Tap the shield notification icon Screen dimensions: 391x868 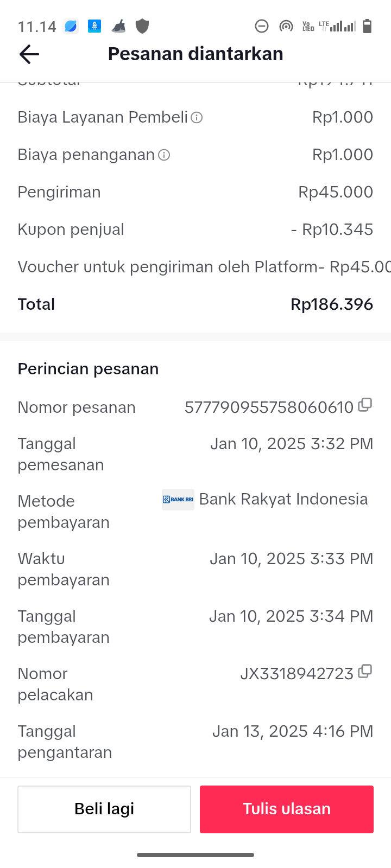pos(142,26)
